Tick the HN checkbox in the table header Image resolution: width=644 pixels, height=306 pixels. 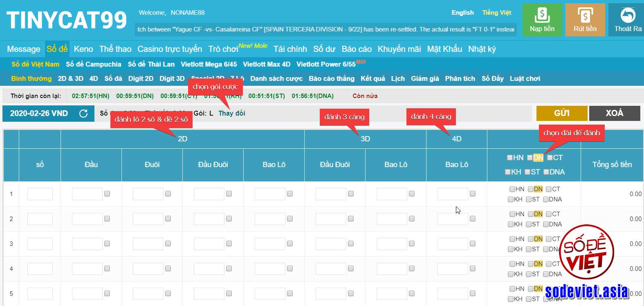pyautogui.click(x=510, y=158)
